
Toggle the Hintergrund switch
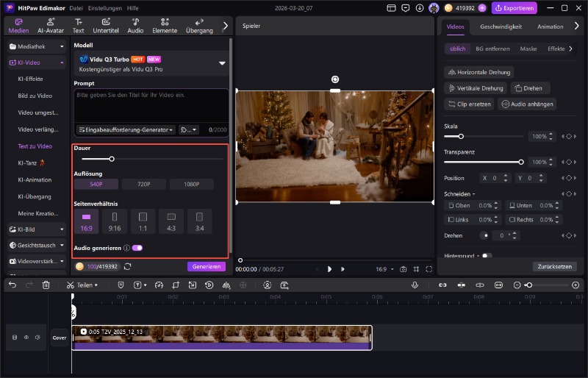click(x=487, y=256)
